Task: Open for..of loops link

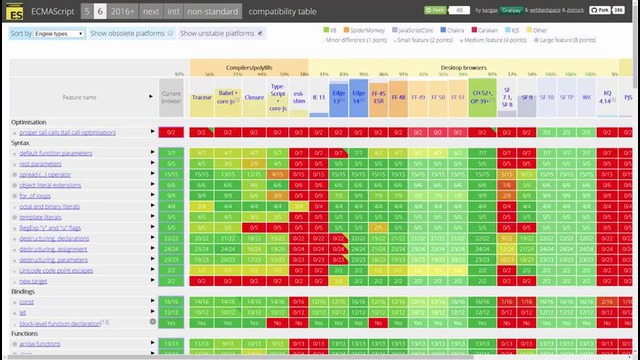Action: click(35, 196)
